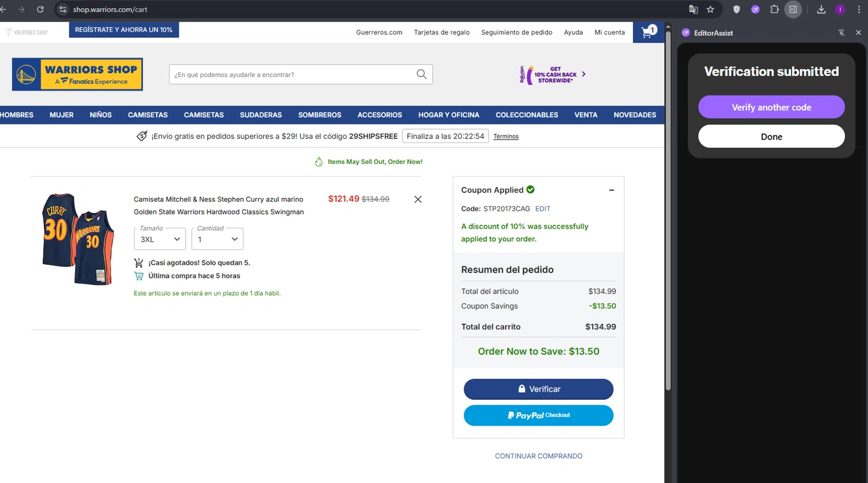Click the Warriors Shop logo
This screenshot has width=868, height=483.
tap(78, 74)
